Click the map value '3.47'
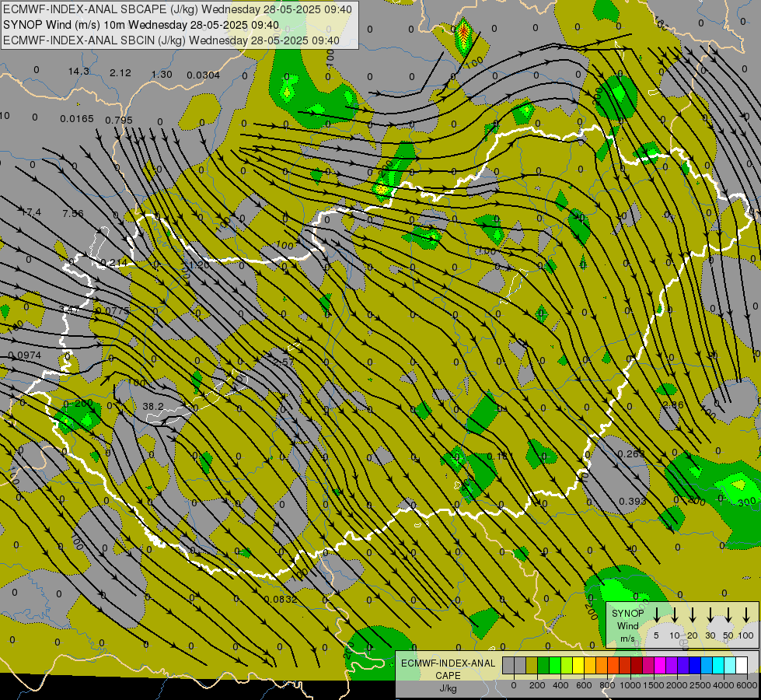761x700 pixels. point(69,309)
